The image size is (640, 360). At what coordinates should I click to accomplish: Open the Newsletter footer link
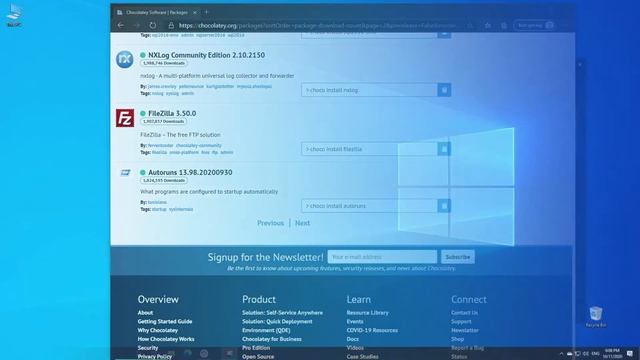(x=465, y=330)
